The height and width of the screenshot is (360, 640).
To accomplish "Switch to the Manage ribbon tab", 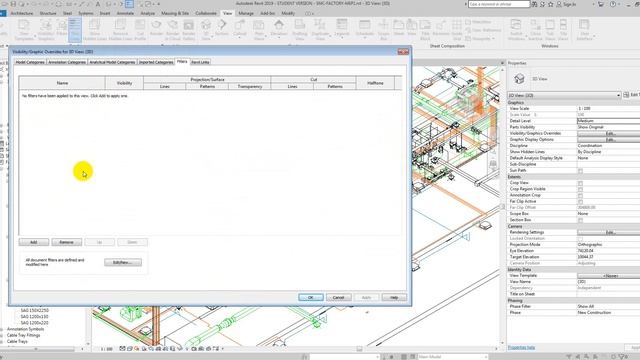I will (246, 13).
